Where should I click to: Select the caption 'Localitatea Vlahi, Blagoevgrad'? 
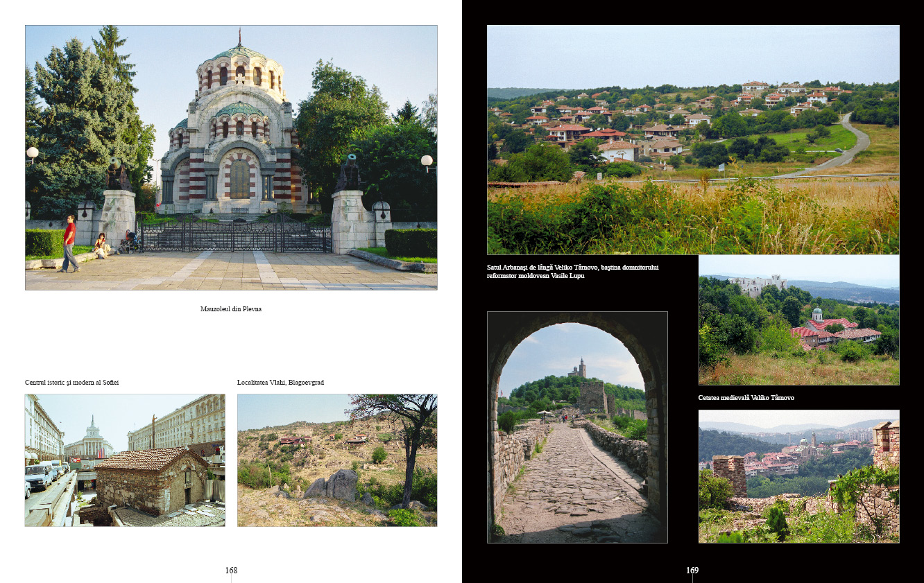[x=280, y=383]
